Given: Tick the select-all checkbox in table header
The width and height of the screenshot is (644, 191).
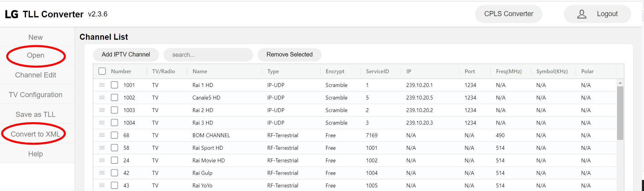Looking at the screenshot, I should pos(102,71).
